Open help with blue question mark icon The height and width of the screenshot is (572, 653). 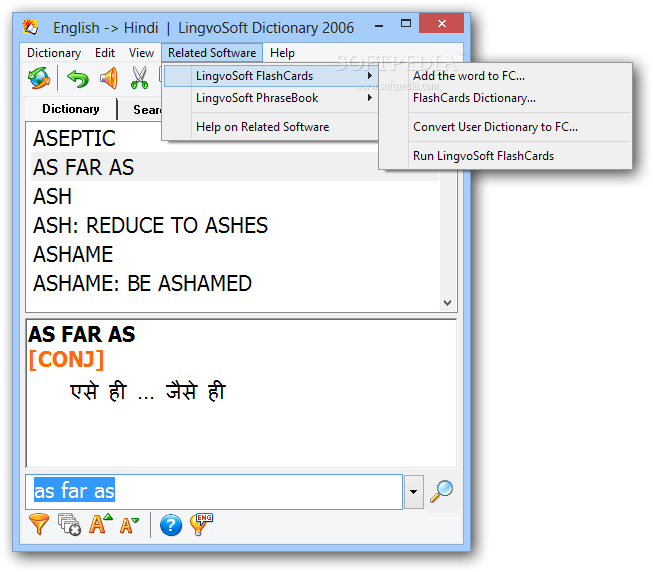click(x=171, y=525)
